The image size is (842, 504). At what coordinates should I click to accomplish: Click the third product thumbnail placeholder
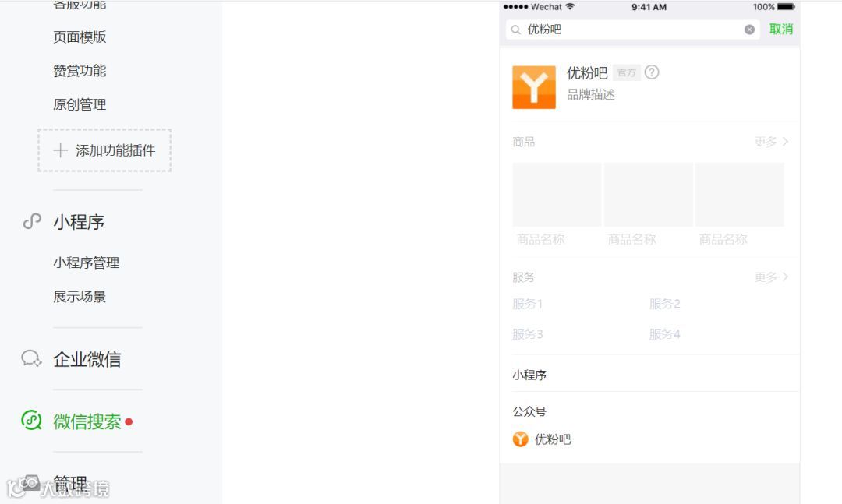click(739, 194)
